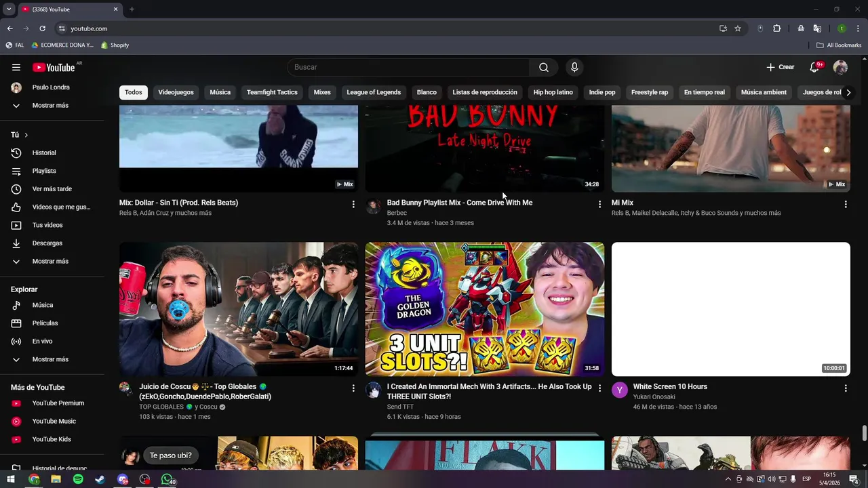
Task: Play the Golden Dragon 3 Unit Slots thumbnail
Action: (485, 309)
